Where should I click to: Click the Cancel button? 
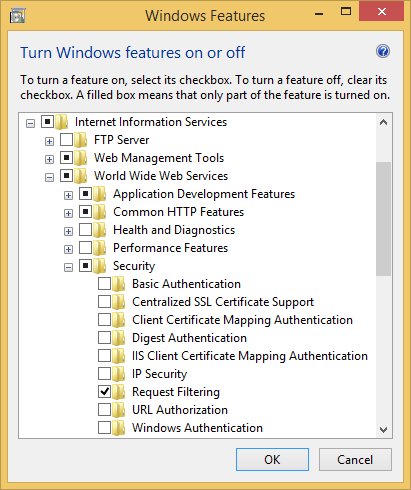coord(355,460)
